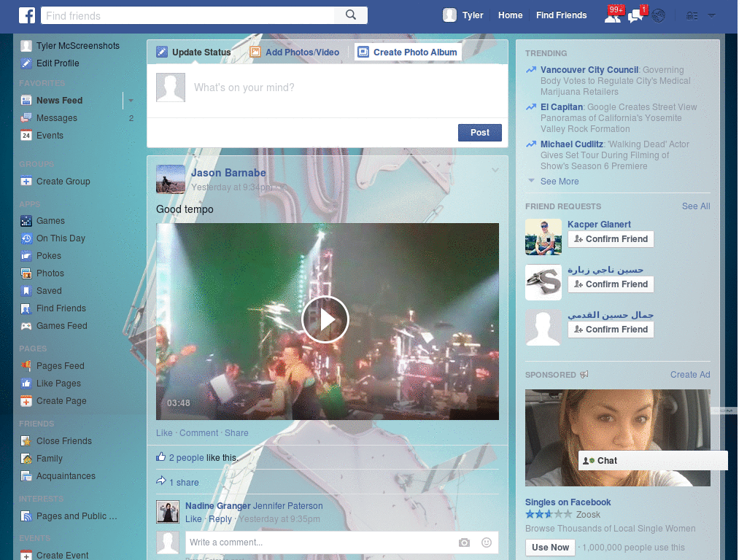Select the Update Status tab
This screenshot has width=747, height=560.
coord(193,52)
